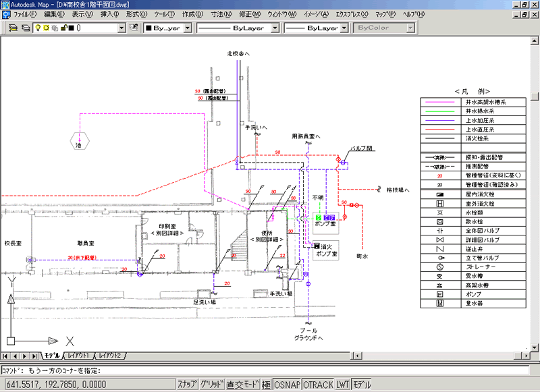
Task: Expand the By..yer color control dropdown
Action: click(188, 28)
